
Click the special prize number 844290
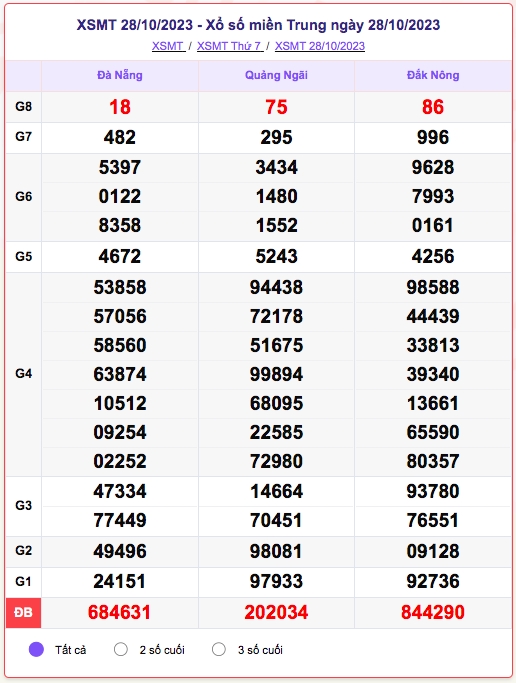(x=433, y=612)
